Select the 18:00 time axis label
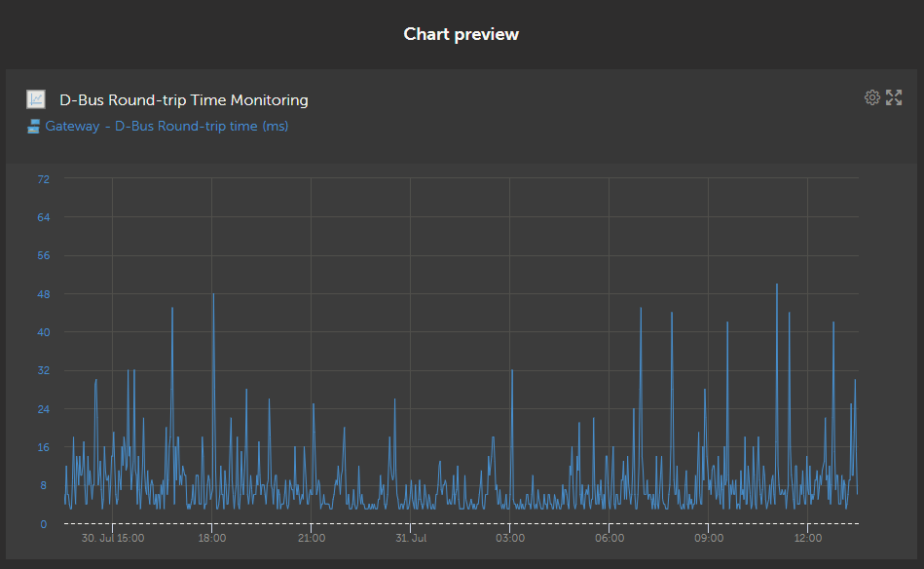Screen dimensions: 924x569 (211, 538)
